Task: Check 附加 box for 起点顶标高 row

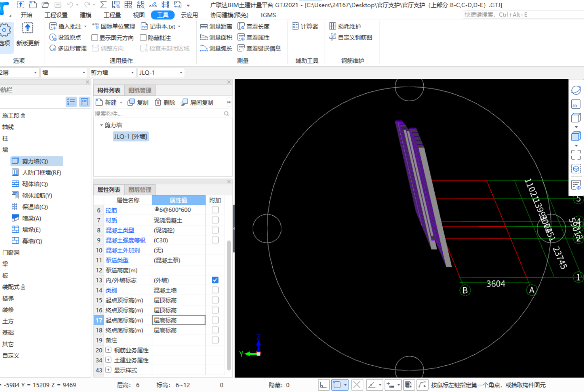Action: [215, 300]
